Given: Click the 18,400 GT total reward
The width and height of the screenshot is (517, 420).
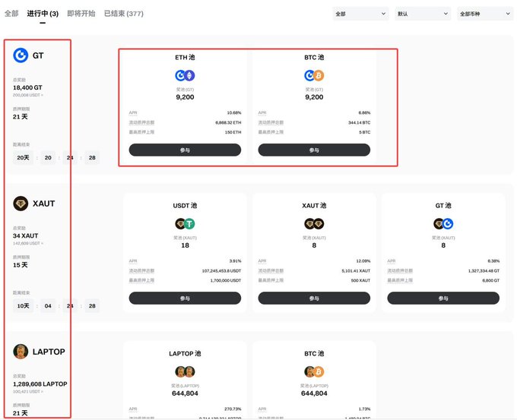Looking at the screenshot, I should point(27,87).
